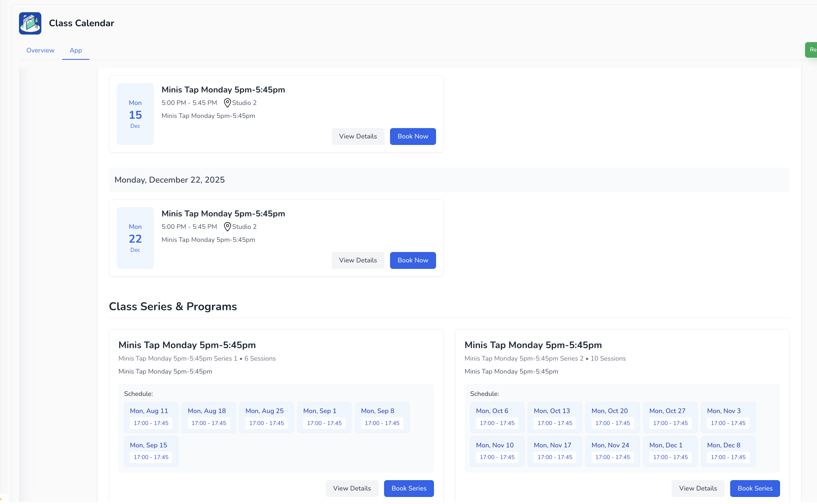
Task: Click the Class Calendar title text
Action: click(x=81, y=23)
